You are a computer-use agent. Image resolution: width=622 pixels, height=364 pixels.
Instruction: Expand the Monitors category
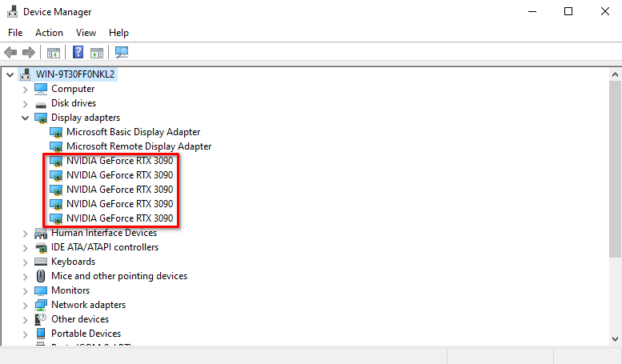tap(26, 291)
